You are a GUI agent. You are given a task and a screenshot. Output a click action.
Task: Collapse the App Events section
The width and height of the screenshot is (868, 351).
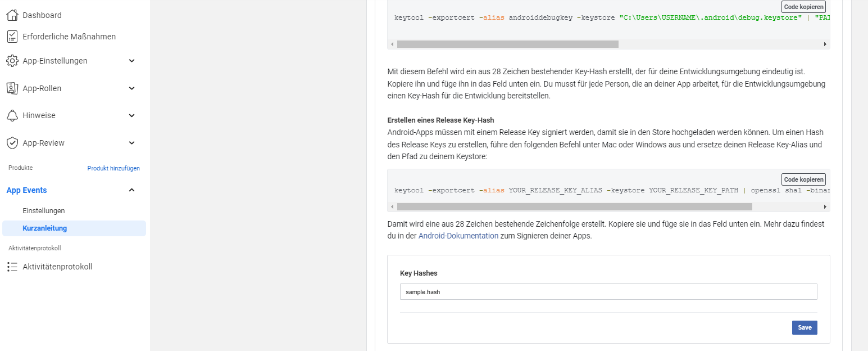(x=131, y=190)
